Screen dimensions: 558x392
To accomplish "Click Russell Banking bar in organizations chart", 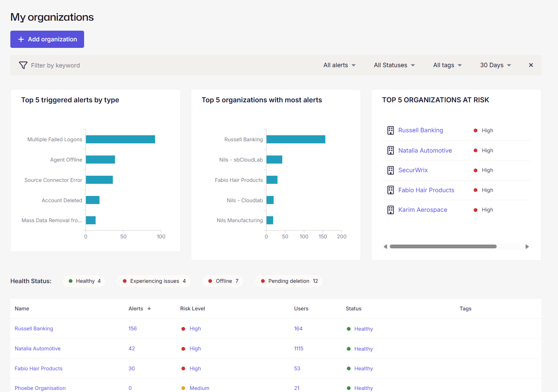I will pyautogui.click(x=296, y=139).
